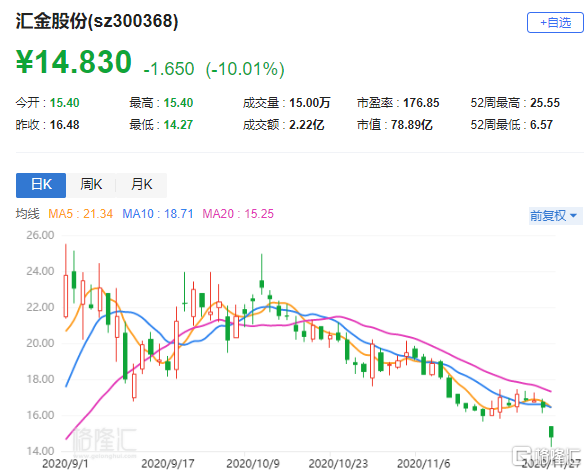Select the percentage change (-10.01%)
The width and height of the screenshot is (587, 473).
tap(245, 69)
